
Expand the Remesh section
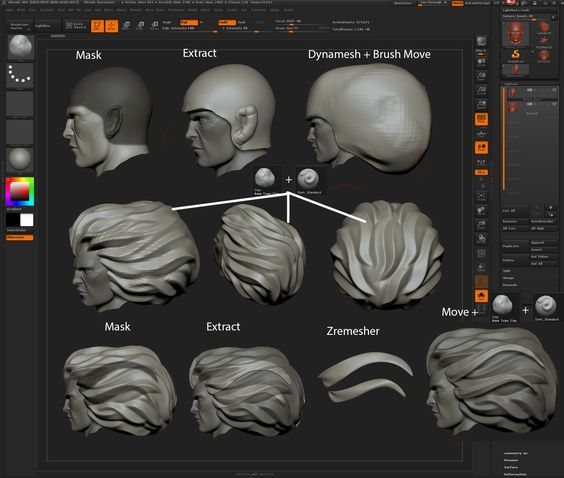point(509,285)
